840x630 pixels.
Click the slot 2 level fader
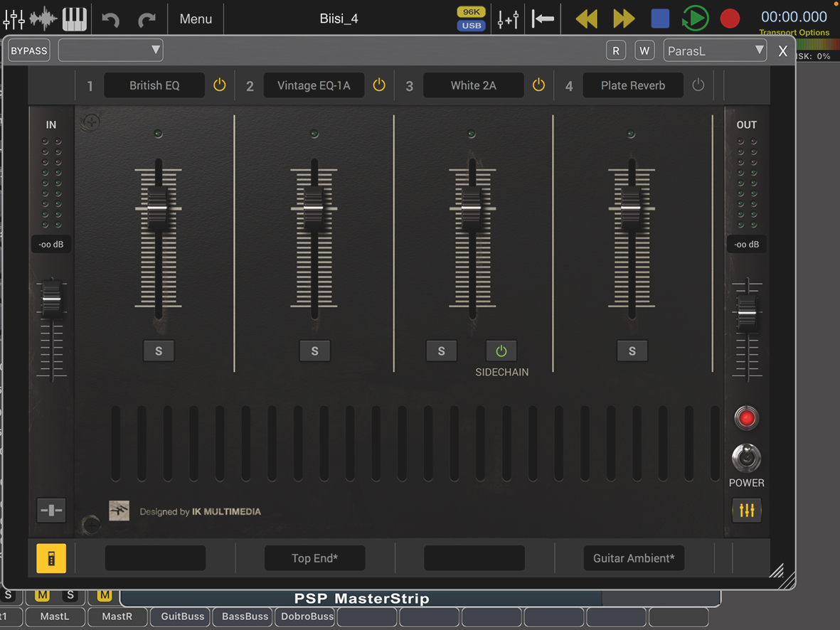(314, 208)
